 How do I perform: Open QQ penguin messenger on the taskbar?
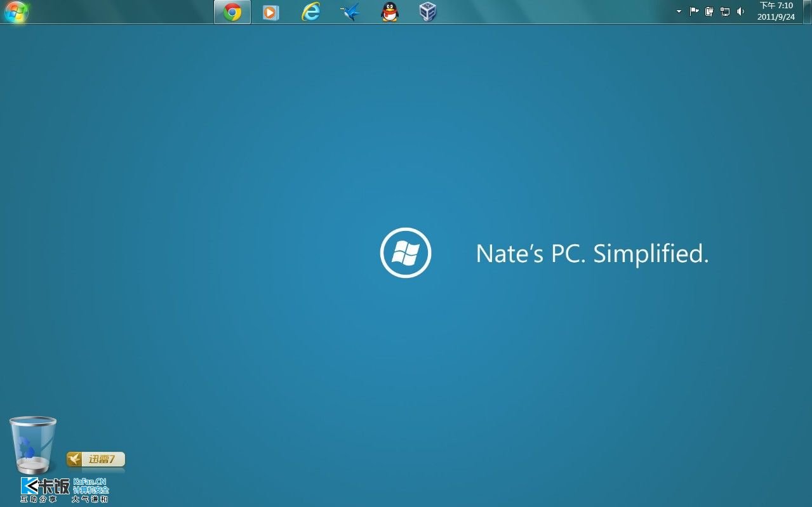389,12
